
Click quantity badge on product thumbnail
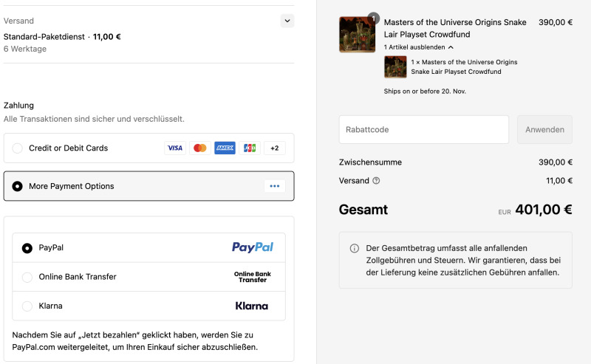point(373,18)
